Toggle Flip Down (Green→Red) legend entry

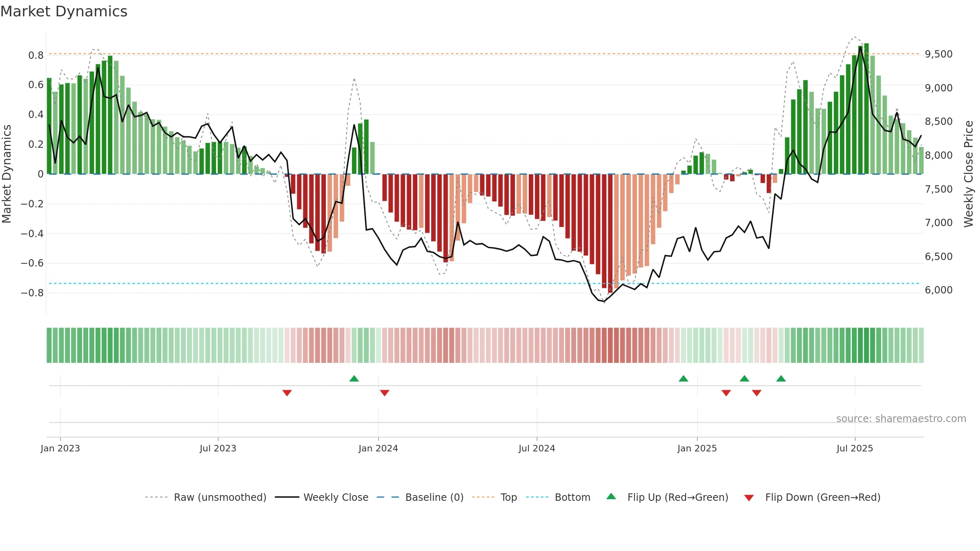[812, 497]
